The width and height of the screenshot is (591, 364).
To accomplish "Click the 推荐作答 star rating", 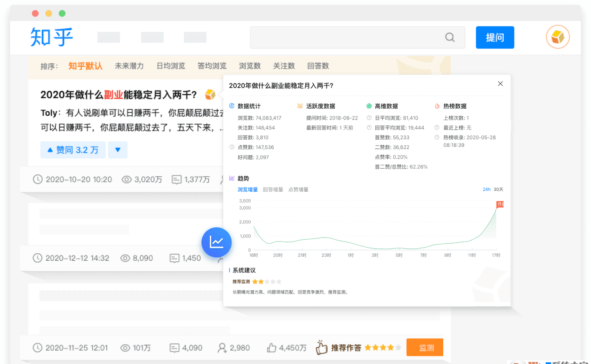I will coord(383,348).
